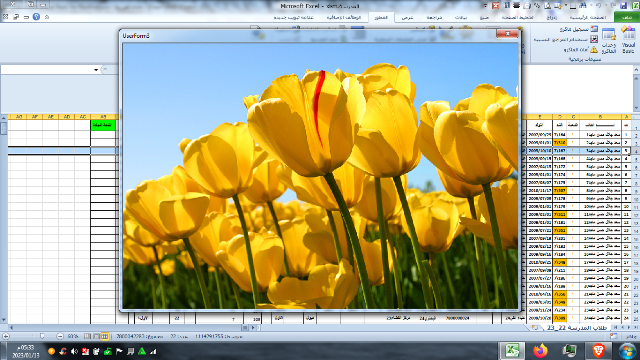
Task: Adjust the zoom slider in the status bar
Action: (42, 336)
